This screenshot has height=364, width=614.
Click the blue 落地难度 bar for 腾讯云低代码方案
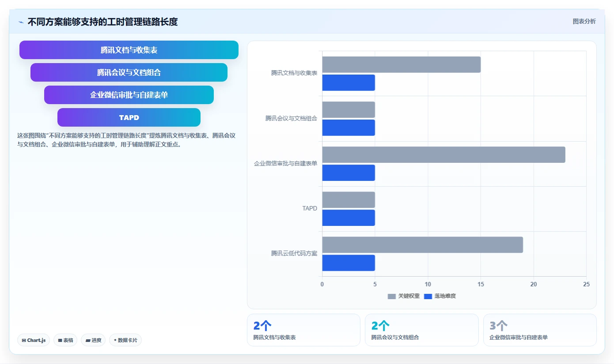click(x=349, y=263)
